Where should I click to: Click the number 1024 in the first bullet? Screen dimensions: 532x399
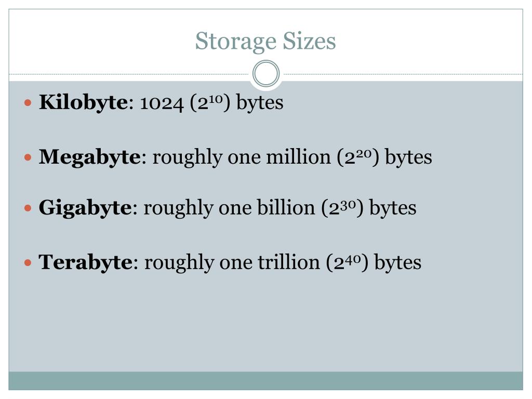[162, 103]
